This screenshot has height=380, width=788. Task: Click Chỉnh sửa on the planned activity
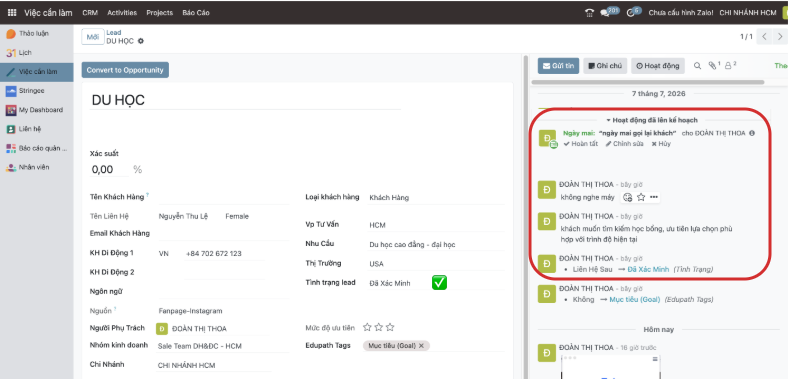click(624, 144)
